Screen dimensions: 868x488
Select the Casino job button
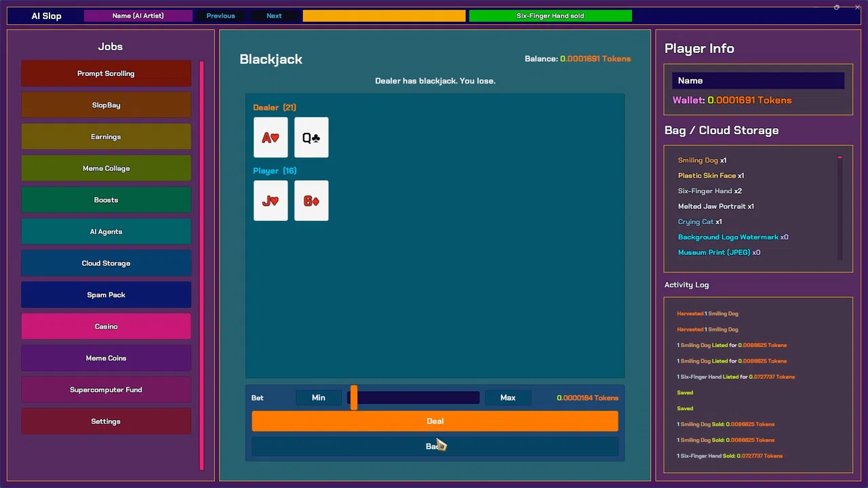pyautogui.click(x=106, y=327)
